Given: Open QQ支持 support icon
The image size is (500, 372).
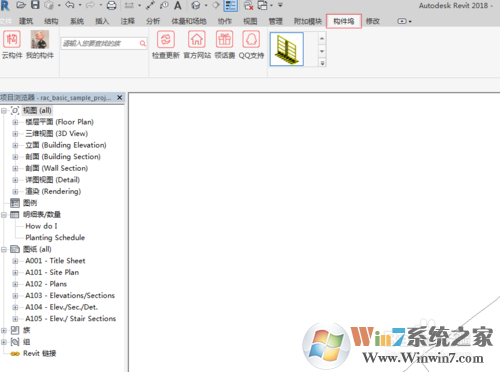Looking at the screenshot, I should pos(251,39).
